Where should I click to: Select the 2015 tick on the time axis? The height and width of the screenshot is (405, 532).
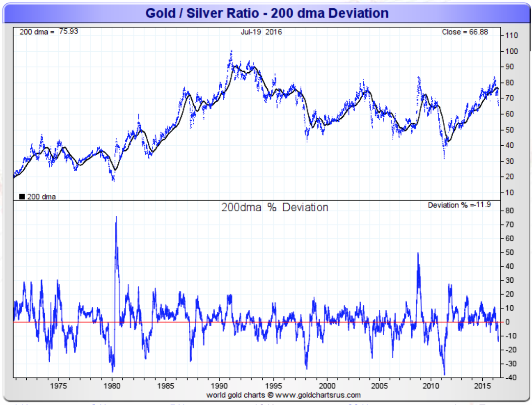pos(482,386)
